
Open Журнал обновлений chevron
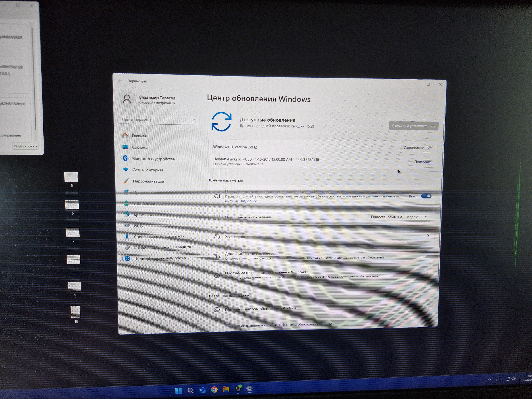(x=428, y=236)
